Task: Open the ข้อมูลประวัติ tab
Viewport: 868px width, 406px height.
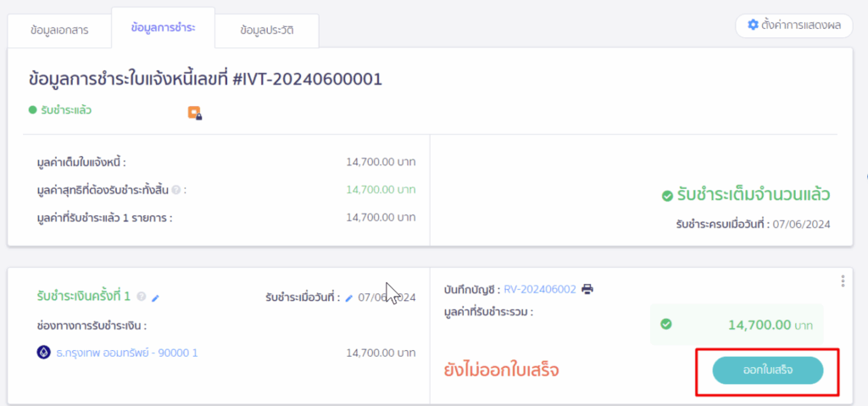Action: pos(267,31)
